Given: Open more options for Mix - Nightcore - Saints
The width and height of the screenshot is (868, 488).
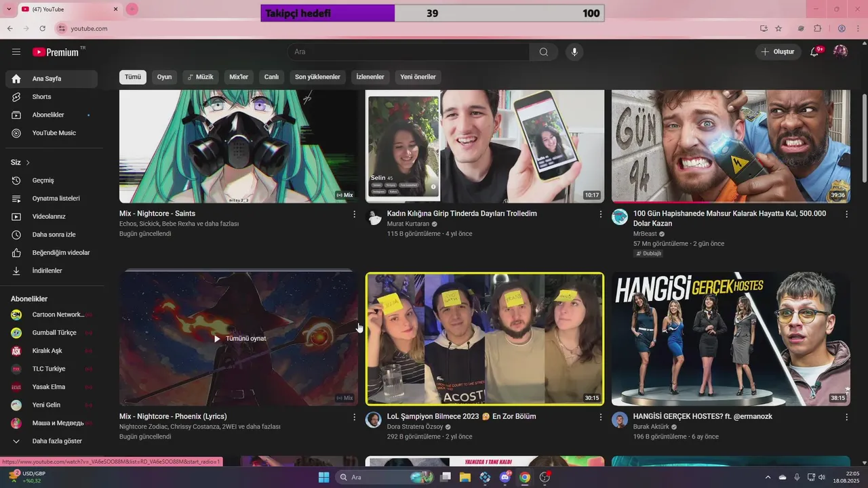Looking at the screenshot, I should click(354, 214).
